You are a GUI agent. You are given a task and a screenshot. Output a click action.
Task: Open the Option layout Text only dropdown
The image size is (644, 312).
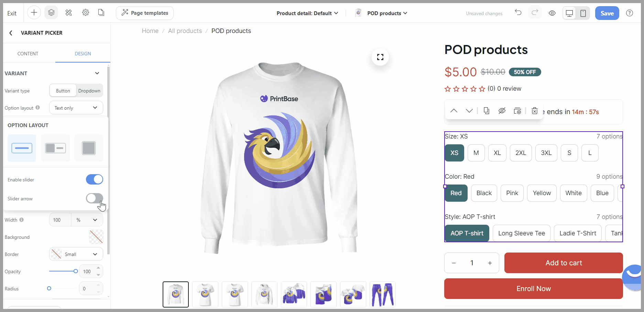click(x=76, y=108)
